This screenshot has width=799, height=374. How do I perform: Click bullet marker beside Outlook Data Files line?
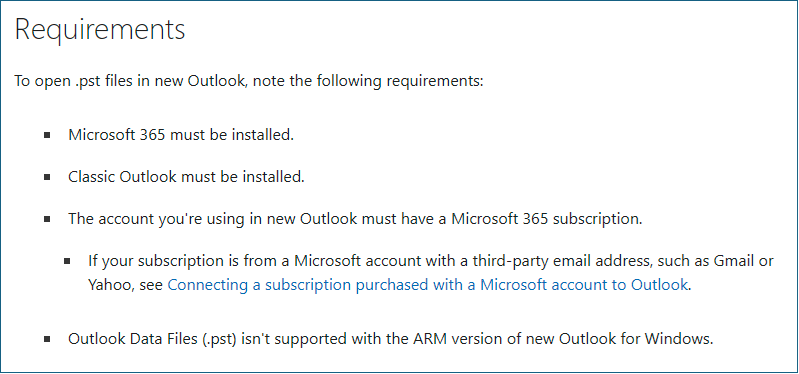coord(47,339)
